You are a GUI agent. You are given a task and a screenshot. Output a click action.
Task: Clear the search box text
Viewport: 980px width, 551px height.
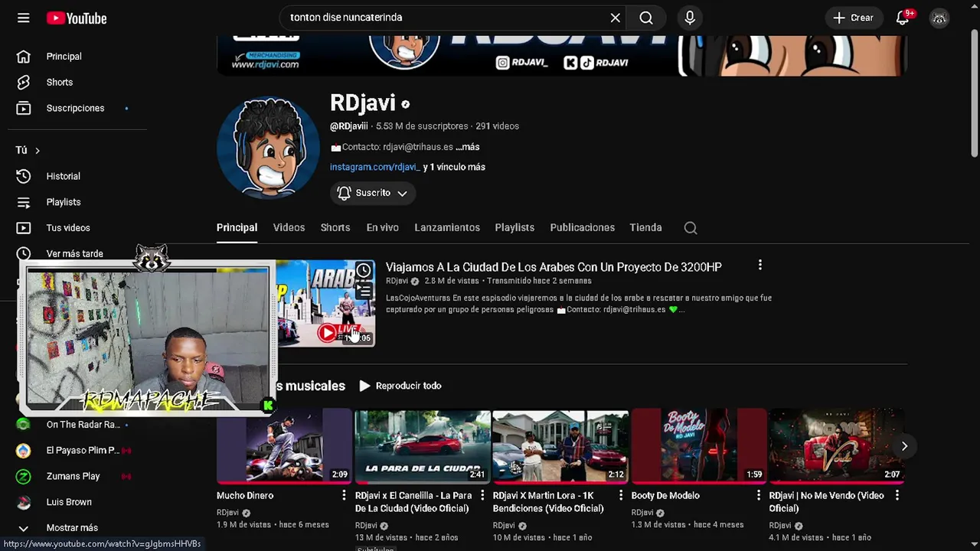(615, 18)
